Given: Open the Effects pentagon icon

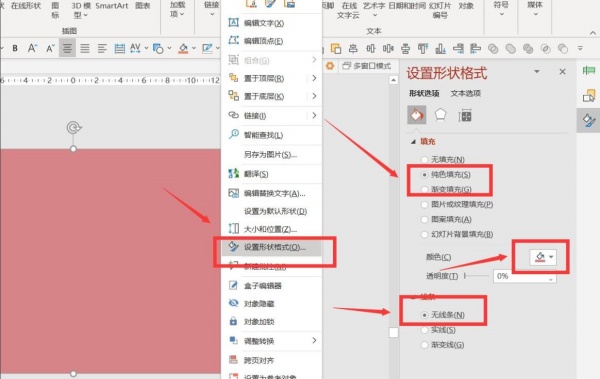Looking at the screenshot, I should pyautogui.click(x=440, y=114).
